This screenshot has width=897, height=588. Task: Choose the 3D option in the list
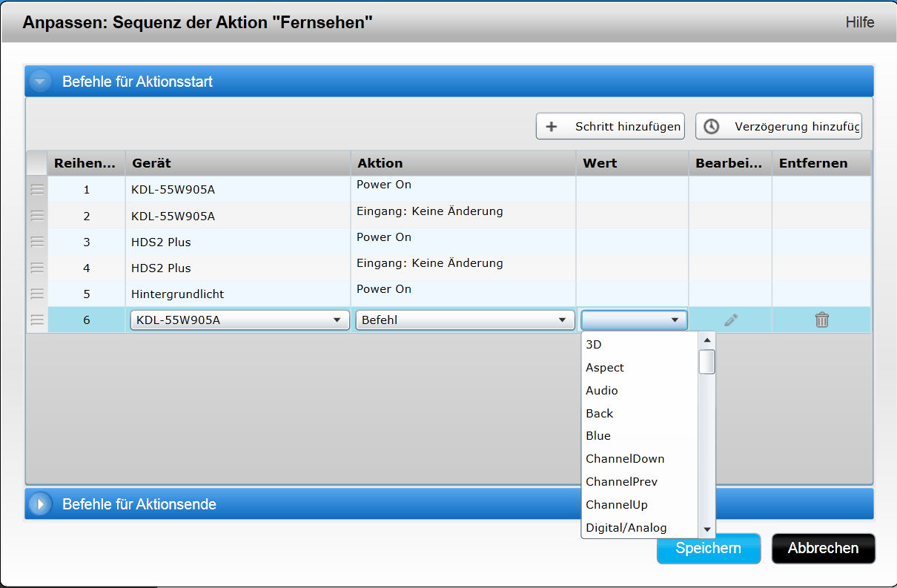pos(594,345)
